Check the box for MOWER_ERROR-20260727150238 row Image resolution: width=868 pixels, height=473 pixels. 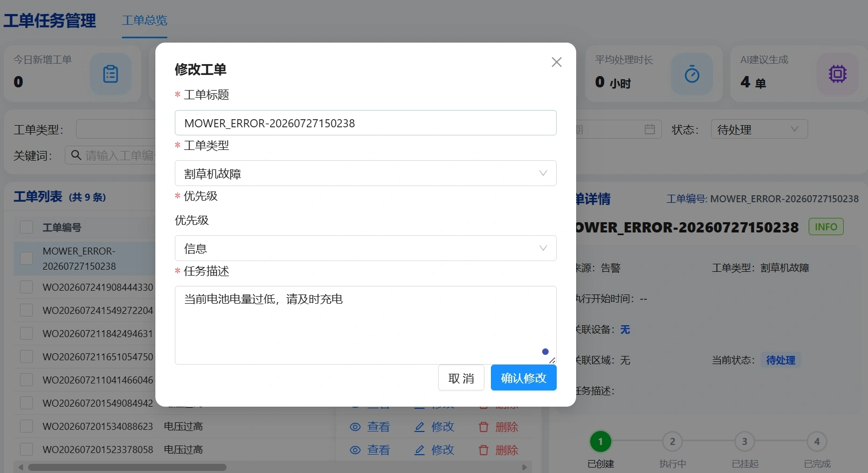coord(26,258)
